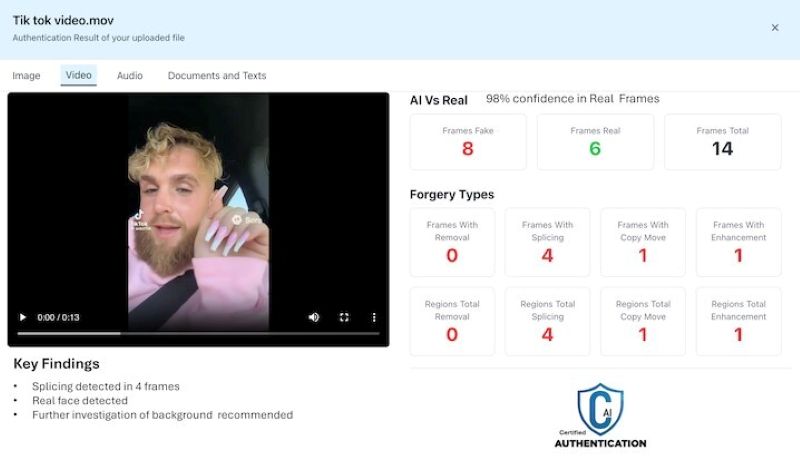Select the Video tab
This screenshot has width=800, height=468.
click(79, 75)
